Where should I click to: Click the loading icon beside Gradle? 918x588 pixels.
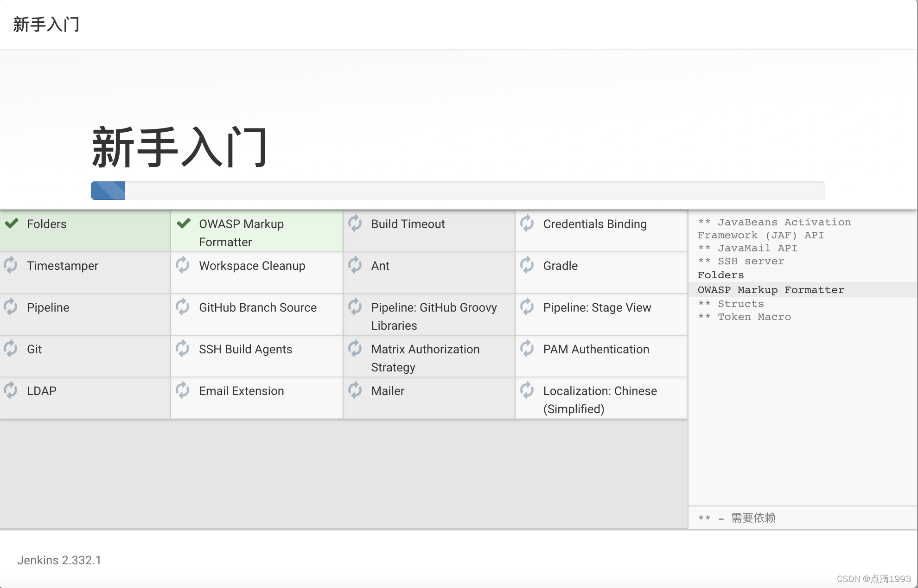coord(527,265)
